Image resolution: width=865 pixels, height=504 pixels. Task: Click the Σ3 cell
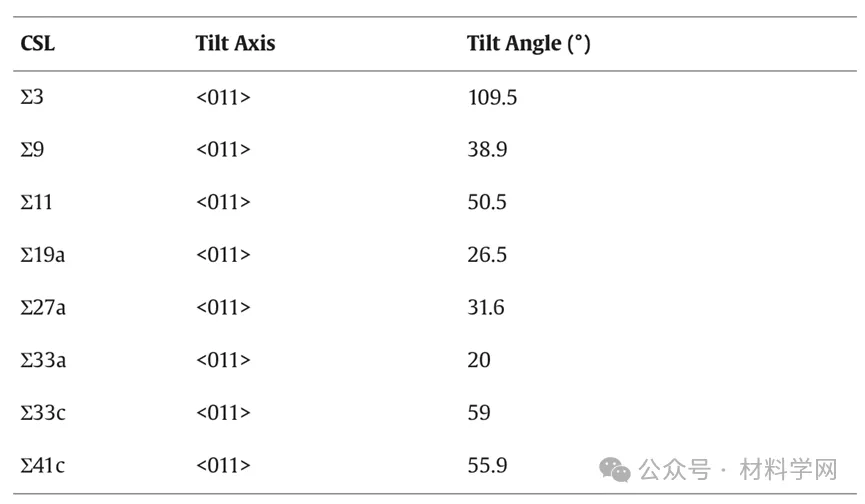[x=31, y=97]
